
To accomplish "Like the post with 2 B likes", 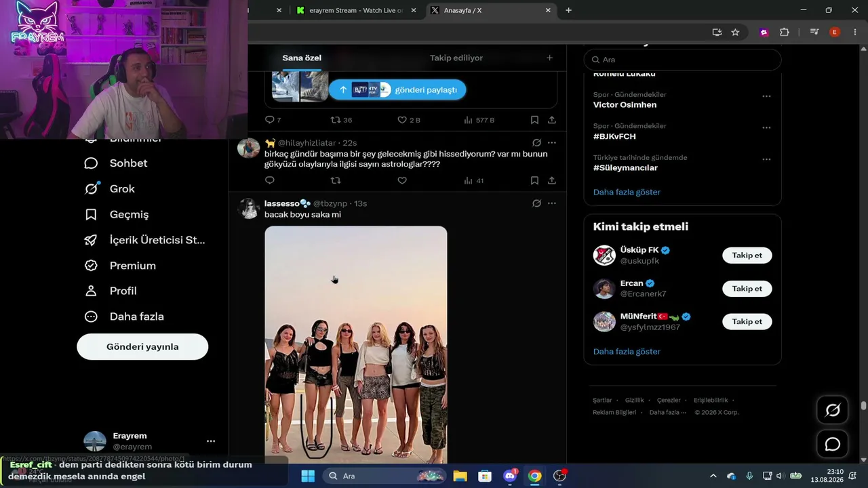I will point(409,120).
